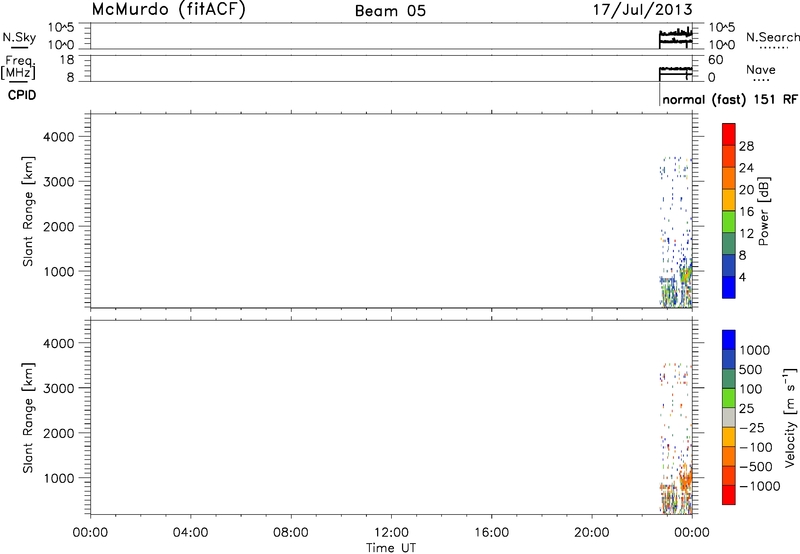The height and width of the screenshot is (554, 800).
Task: Click the red top swatch of Power colorbar
Action: tap(729, 135)
